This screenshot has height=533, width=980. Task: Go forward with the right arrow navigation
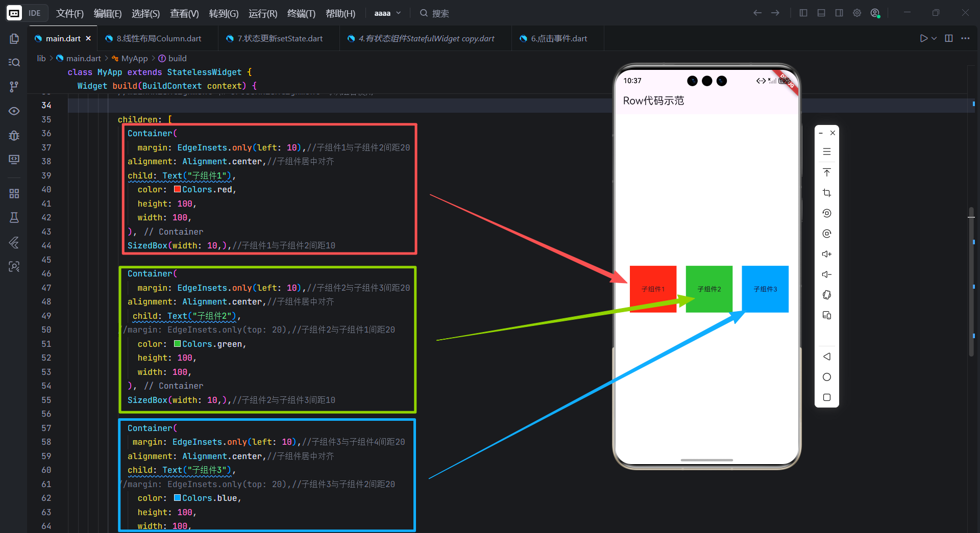click(775, 13)
